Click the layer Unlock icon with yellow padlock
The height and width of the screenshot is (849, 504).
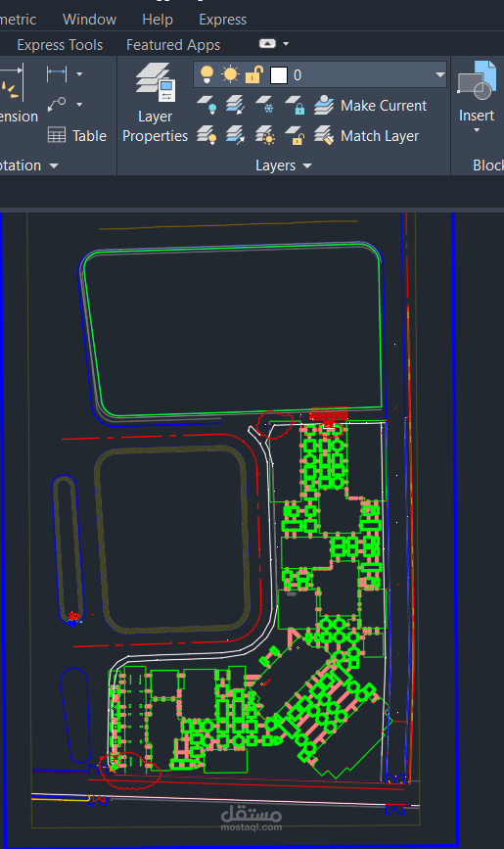pyautogui.click(x=295, y=135)
